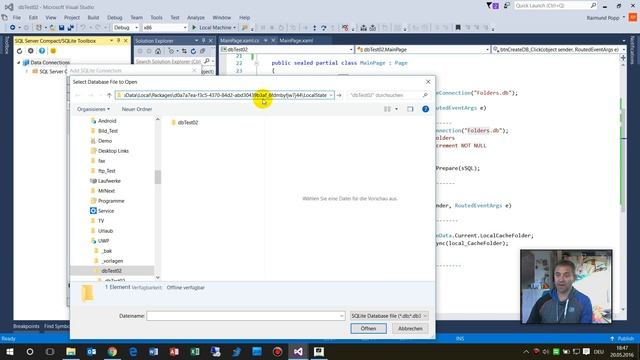The image size is (640, 360).
Task: Click the Öffnen button
Action: point(368,329)
